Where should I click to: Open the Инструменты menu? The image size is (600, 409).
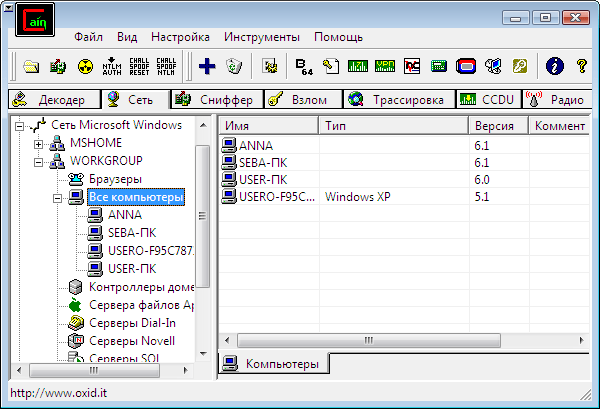[262, 37]
